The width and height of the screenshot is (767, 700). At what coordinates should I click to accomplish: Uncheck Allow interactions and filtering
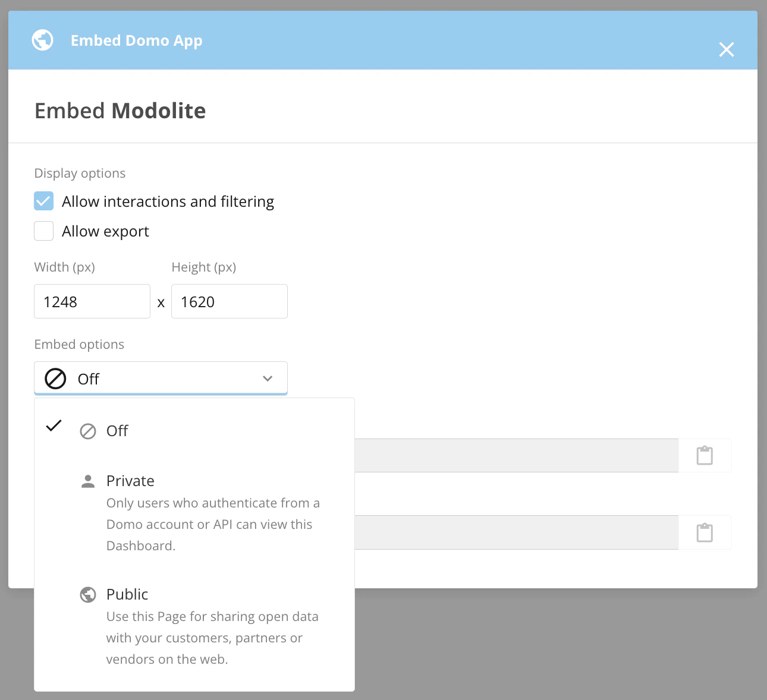44,201
